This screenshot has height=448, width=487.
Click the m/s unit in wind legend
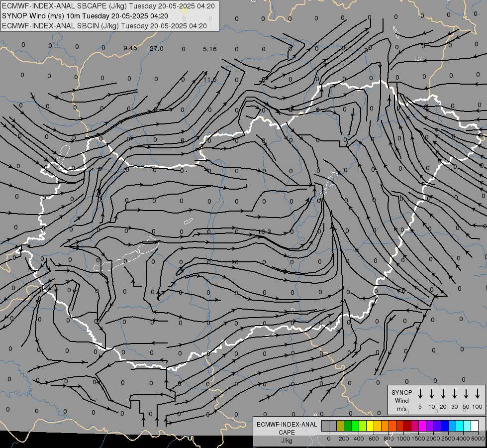click(401, 409)
